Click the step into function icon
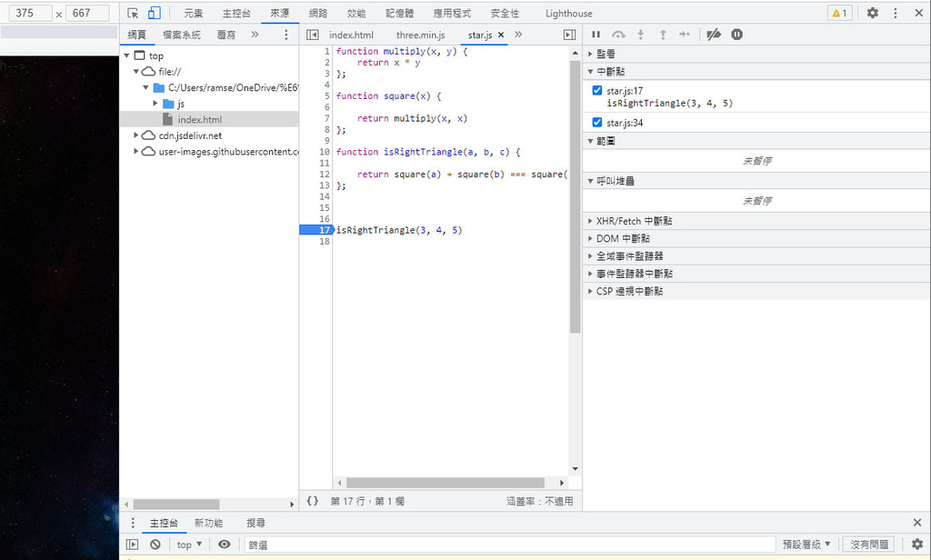 641,35
